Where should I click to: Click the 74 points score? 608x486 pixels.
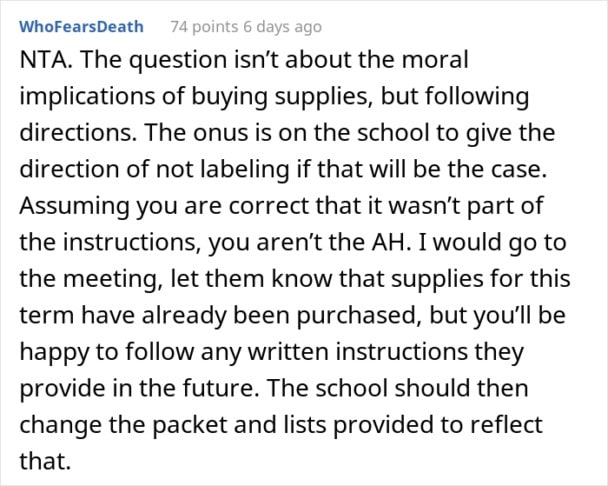[204, 27]
